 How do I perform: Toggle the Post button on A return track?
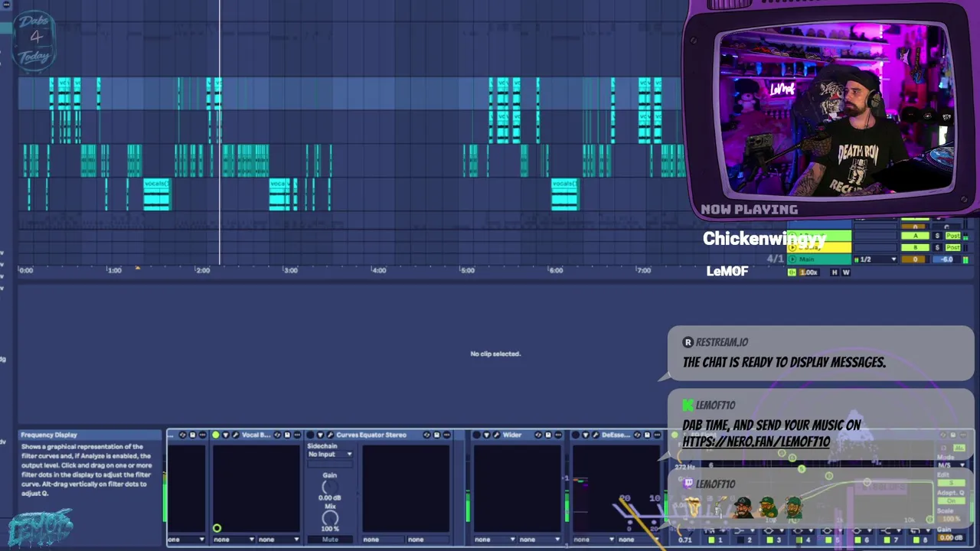953,236
